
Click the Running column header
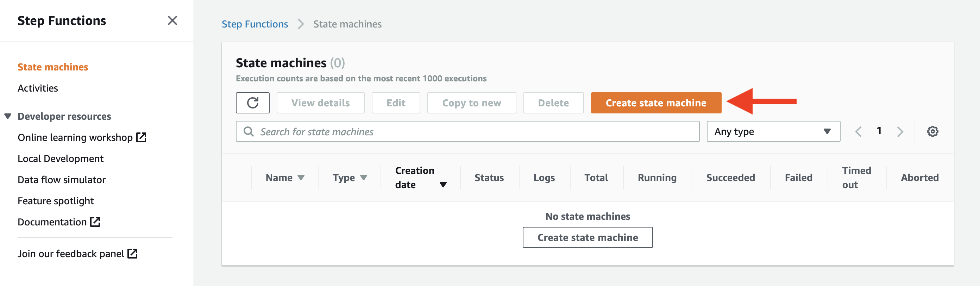(x=657, y=178)
